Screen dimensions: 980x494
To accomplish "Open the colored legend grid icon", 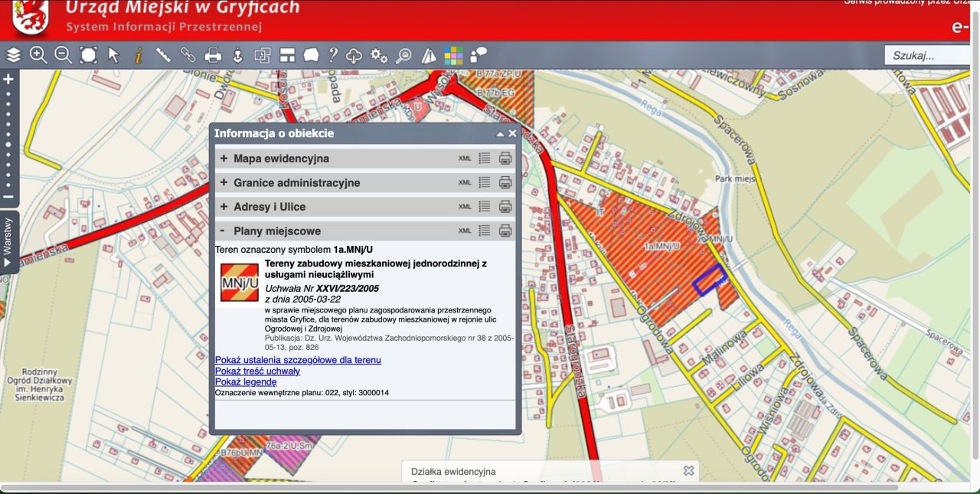I will (453, 54).
